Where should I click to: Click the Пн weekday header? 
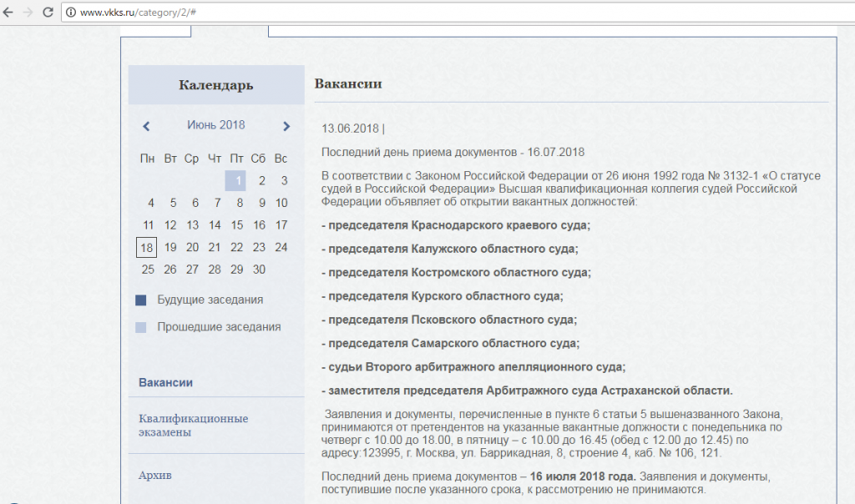pyautogui.click(x=147, y=159)
